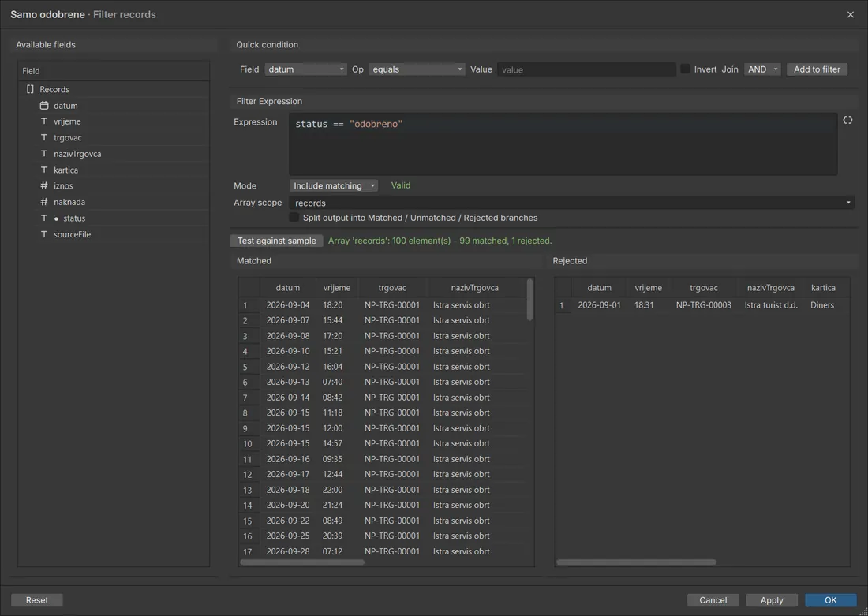Click the Value input field

click(586, 69)
